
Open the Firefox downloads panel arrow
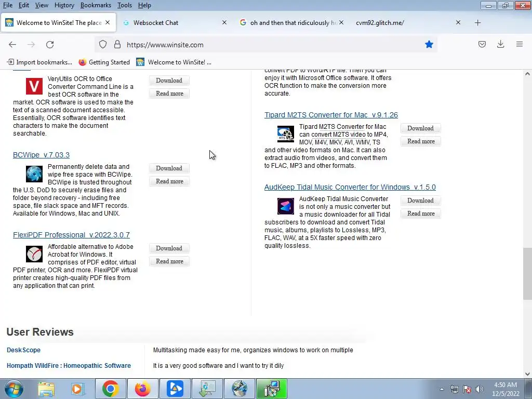(x=500, y=45)
